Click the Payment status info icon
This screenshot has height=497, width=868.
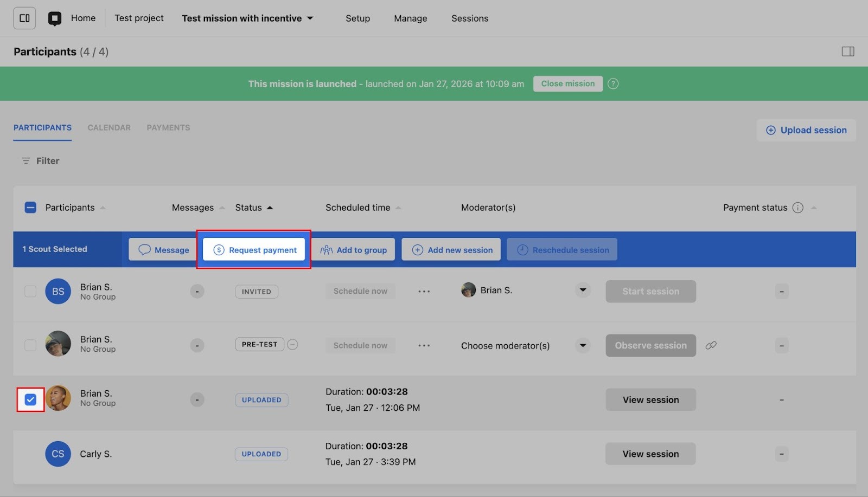pos(797,208)
